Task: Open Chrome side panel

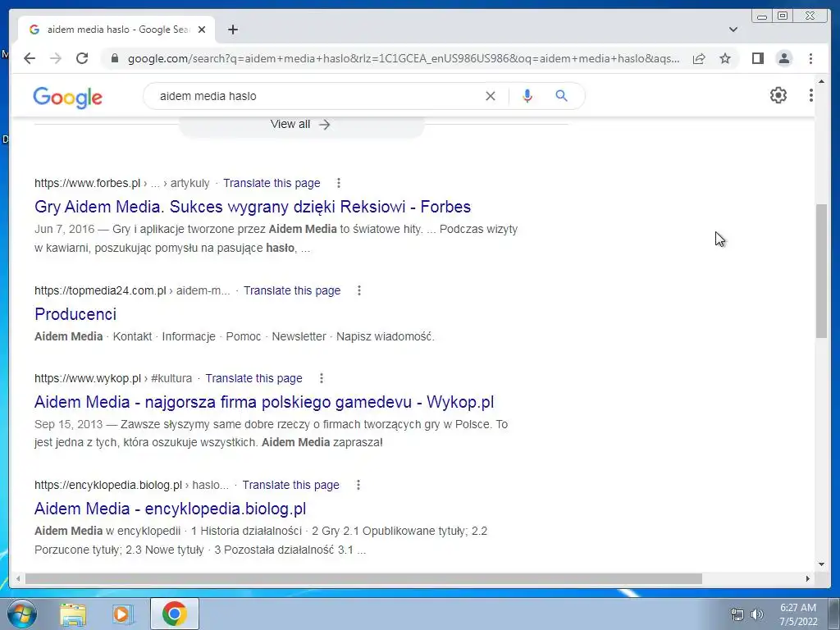Action: click(x=757, y=58)
